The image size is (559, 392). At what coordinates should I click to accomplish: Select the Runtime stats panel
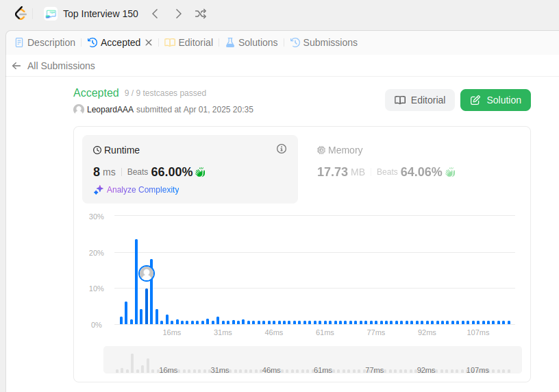point(190,169)
